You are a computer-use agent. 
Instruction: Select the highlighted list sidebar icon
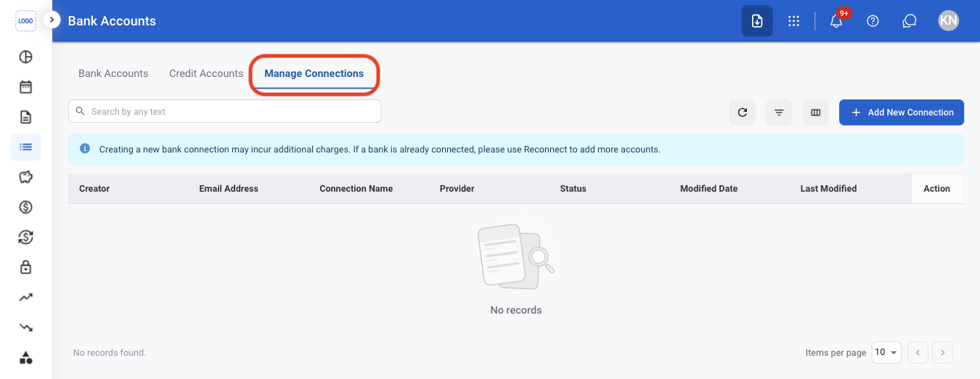(x=25, y=147)
